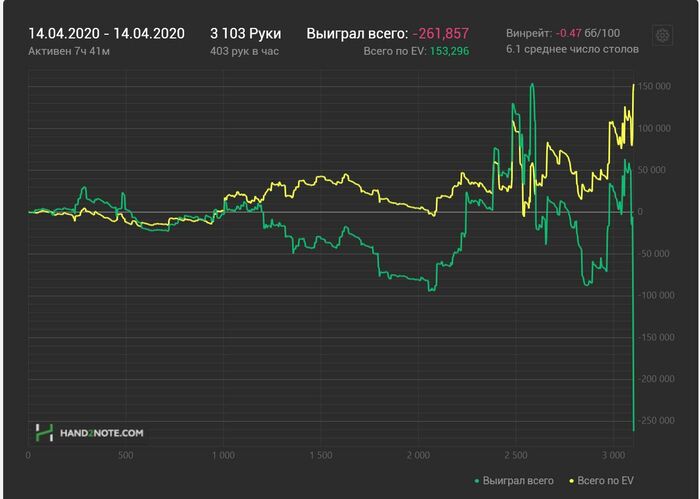Image resolution: width=700 pixels, height=499 pixels.
Task: Click the '403 рук в час' rate text
Action: [244, 51]
